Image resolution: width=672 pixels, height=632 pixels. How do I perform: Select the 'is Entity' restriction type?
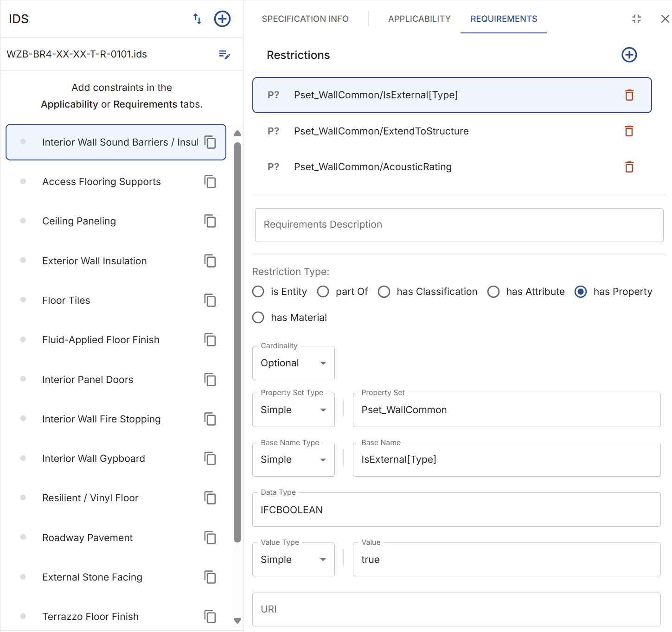pos(258,292)
